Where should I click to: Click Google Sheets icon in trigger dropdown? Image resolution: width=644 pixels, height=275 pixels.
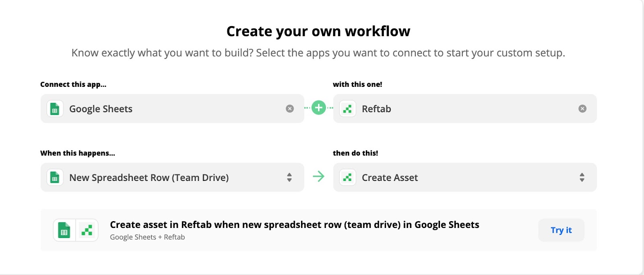(55, 177)
